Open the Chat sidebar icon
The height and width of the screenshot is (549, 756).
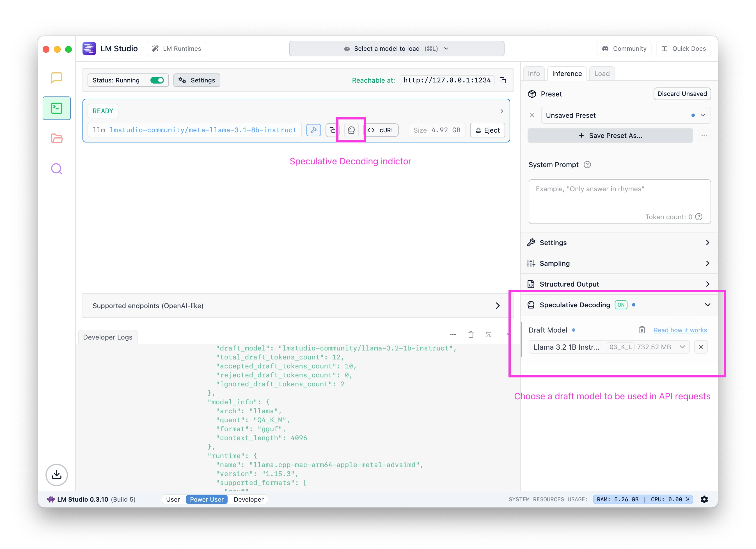(56, 78)
